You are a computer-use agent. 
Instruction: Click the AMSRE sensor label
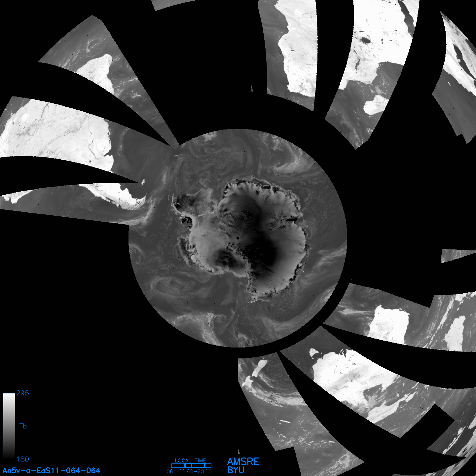pos(243,461)
